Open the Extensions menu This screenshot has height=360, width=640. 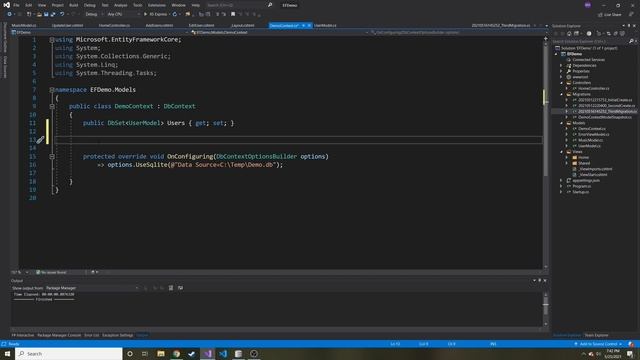(157, 5)
